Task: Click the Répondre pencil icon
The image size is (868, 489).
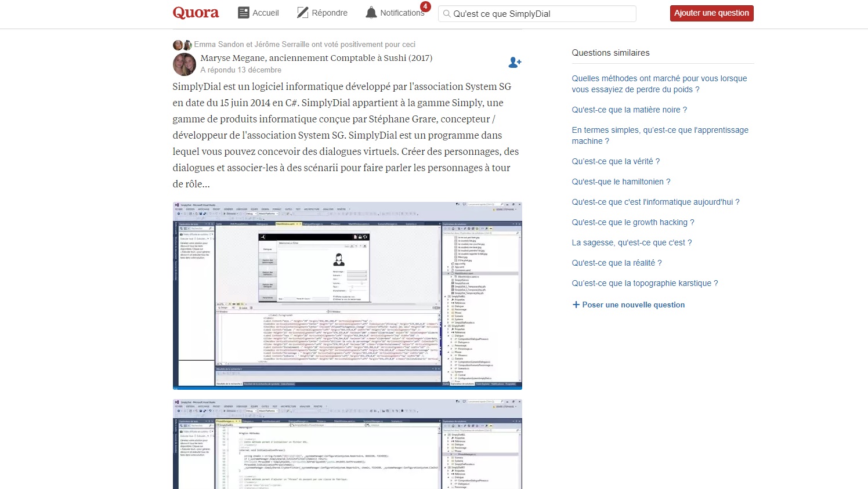Action: tap(302, 13)
